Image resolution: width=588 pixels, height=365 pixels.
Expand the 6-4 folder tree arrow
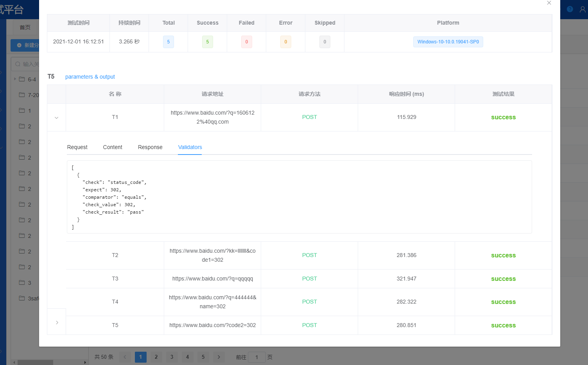15,79
